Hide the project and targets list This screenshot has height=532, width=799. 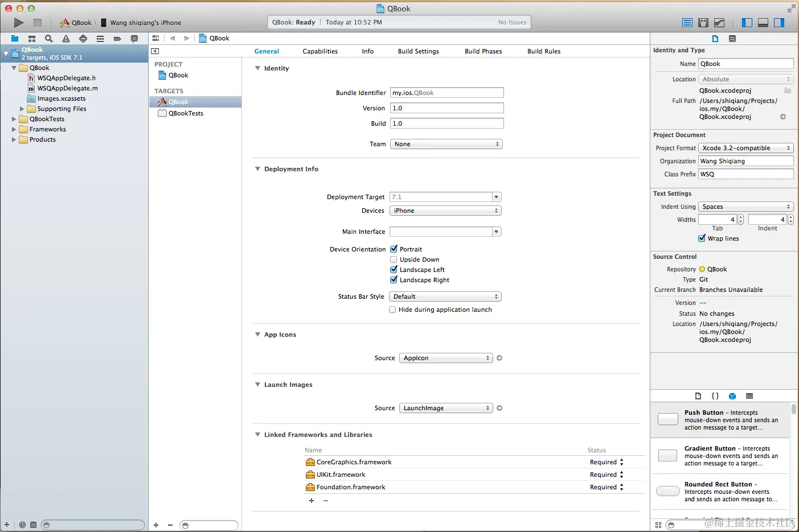click(155, 51)
